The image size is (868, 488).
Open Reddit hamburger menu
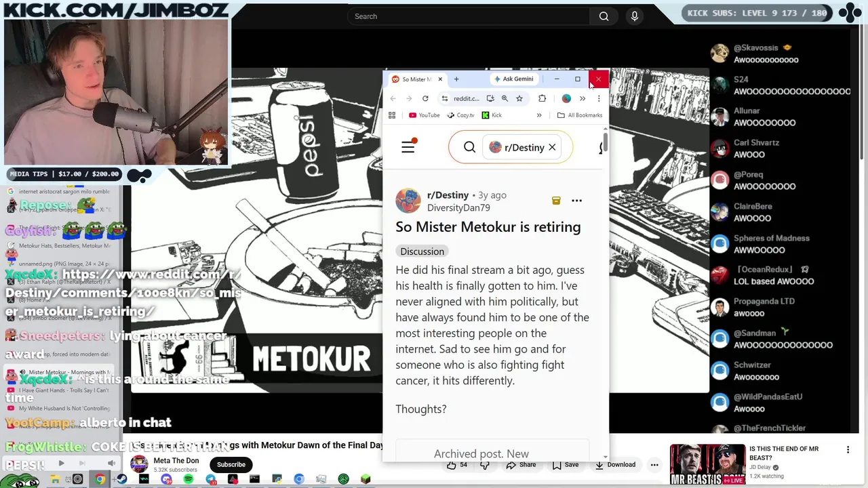tap(408, 146)
